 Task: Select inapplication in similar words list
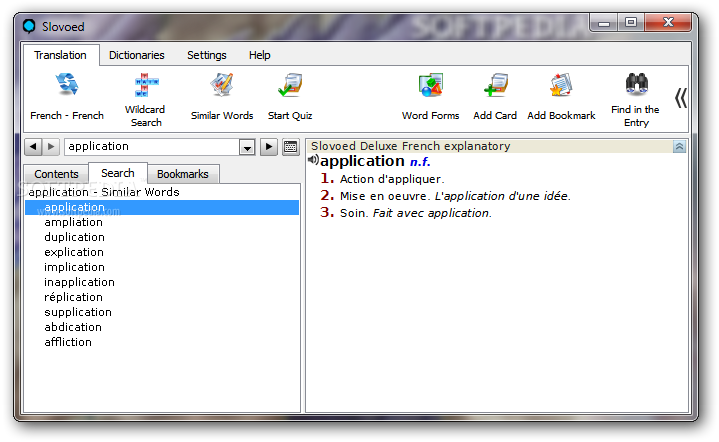coord(79,282)
